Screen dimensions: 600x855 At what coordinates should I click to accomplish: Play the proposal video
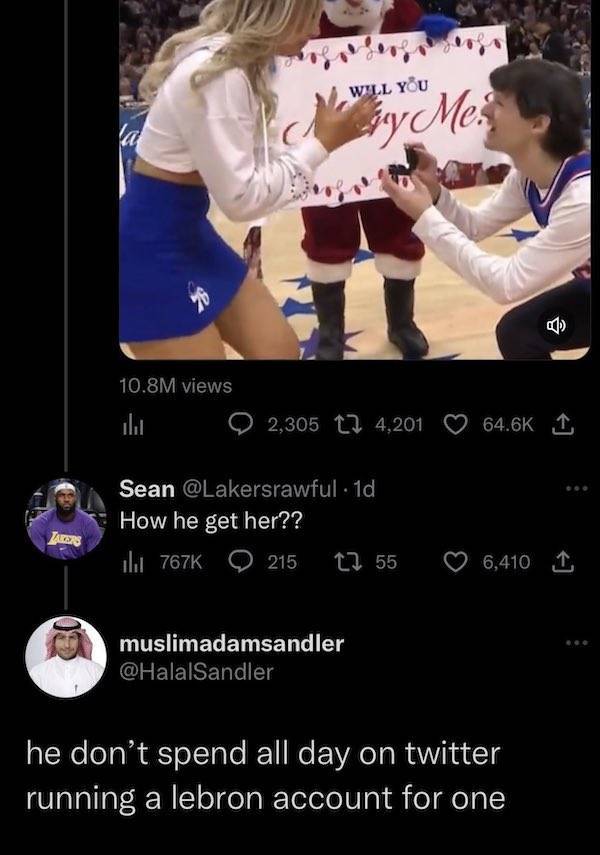point(355,180)
